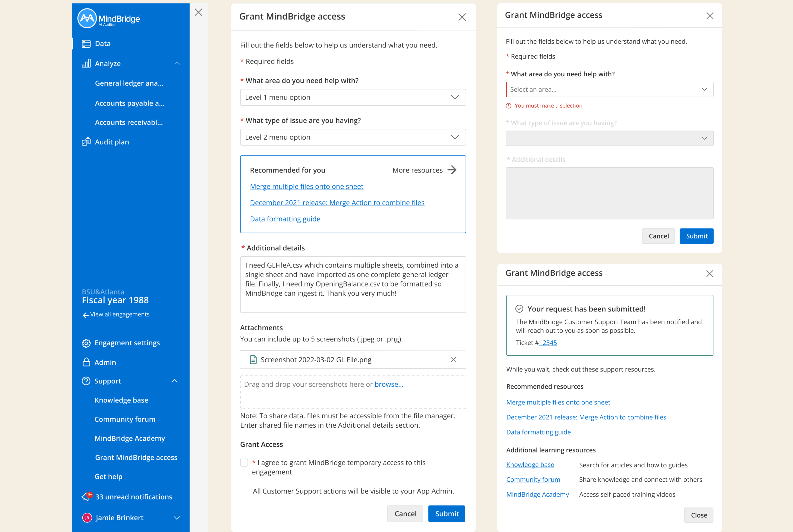Open ticket number 12345 link

pyautogui.click(x=548, y=343)
